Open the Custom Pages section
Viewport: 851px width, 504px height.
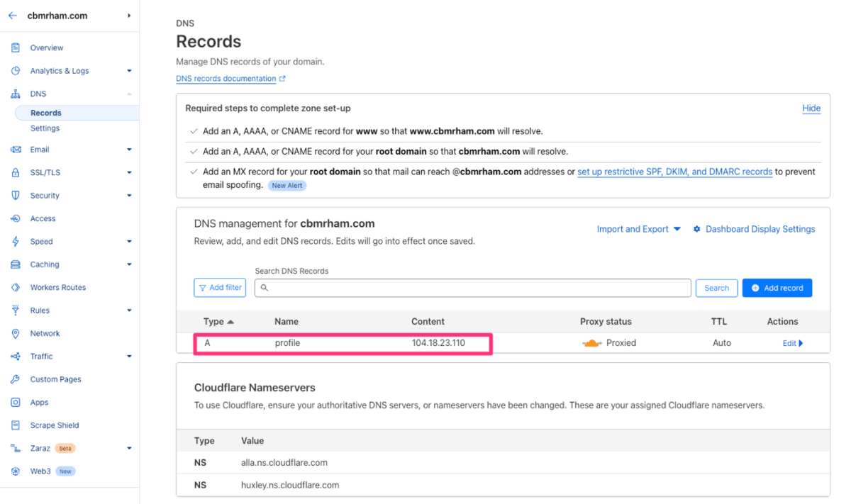pyautogui.click(x=55, y=379)
